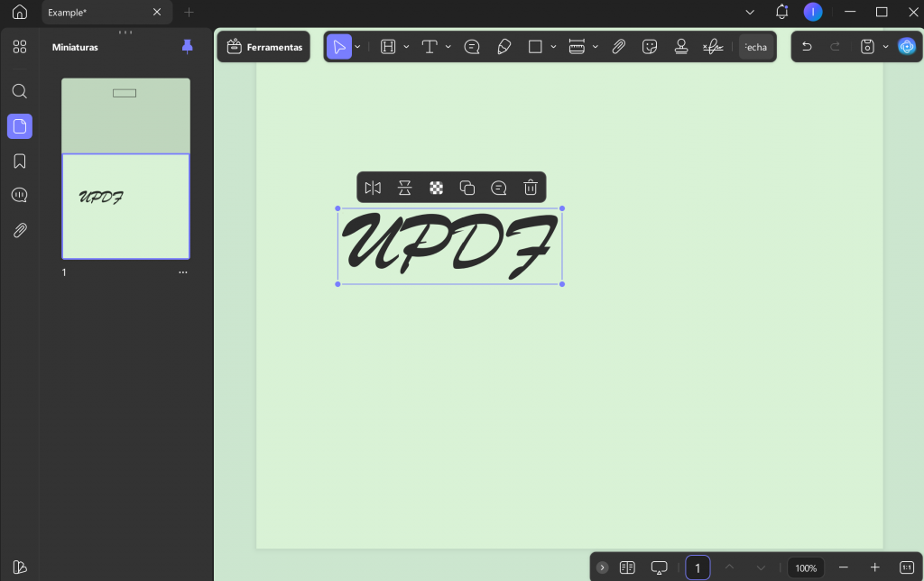Toggle the thumbnails panel icon in sidebar
This screenshot has height=581, width=924.
pos(20,126)
